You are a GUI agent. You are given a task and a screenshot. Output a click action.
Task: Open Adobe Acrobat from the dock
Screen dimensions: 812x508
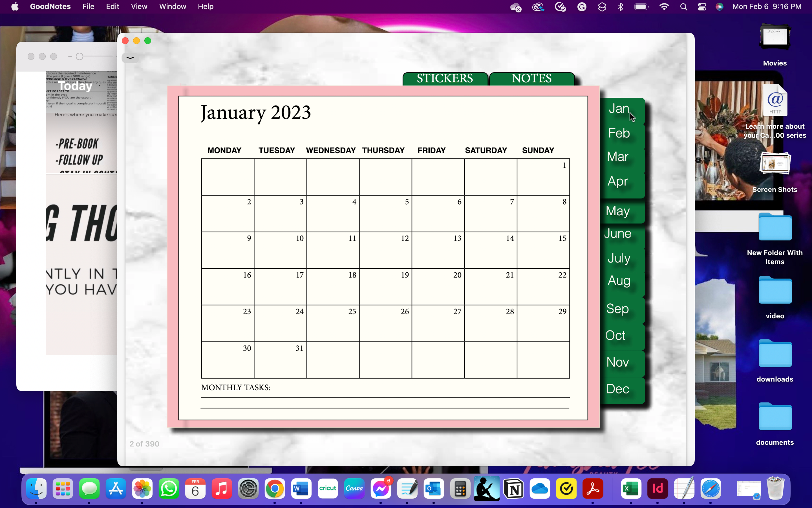(593, 489)
